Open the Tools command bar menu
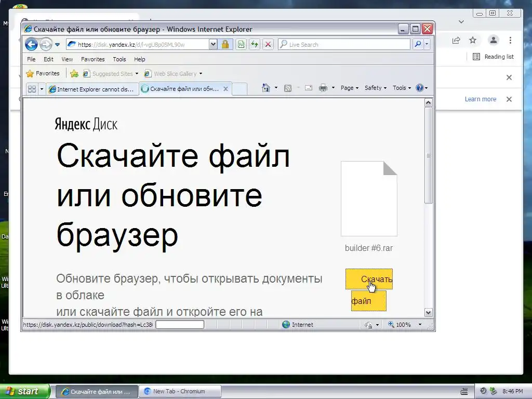This screenshot has width=532, height=399. pyautogui.click(x=402, y=88)
